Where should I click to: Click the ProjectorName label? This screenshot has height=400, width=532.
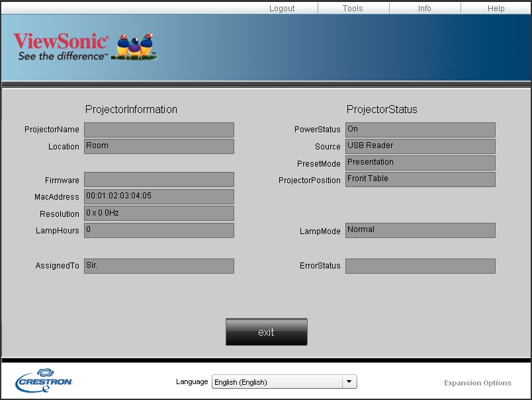52,130
